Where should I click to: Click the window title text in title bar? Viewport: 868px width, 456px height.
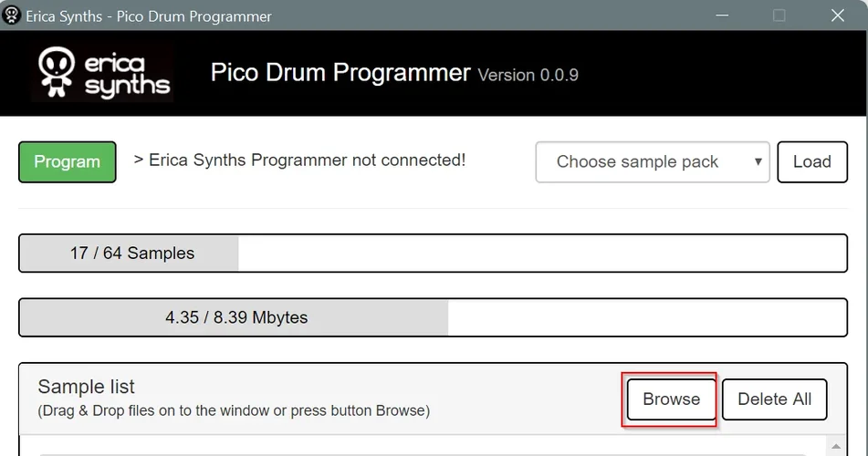coord(149,16)
